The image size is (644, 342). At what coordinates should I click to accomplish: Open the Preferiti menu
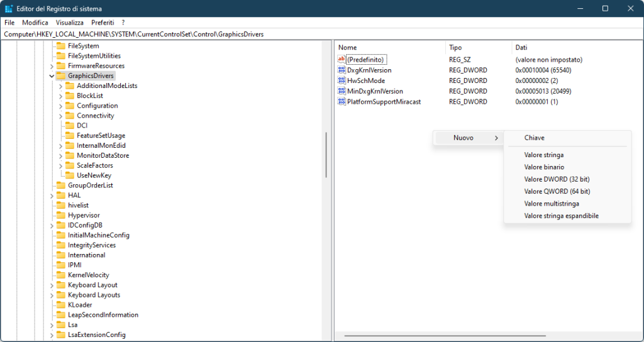pyautogui.click(x=103, y=22)
